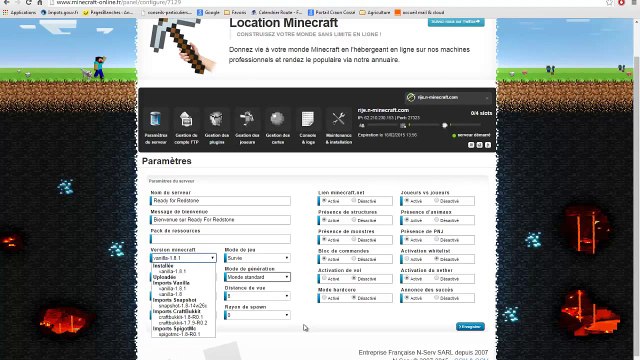Choose craftbukkit-1.7.9-R0.2 version option

pyautogui.click(x=183, y=323)
